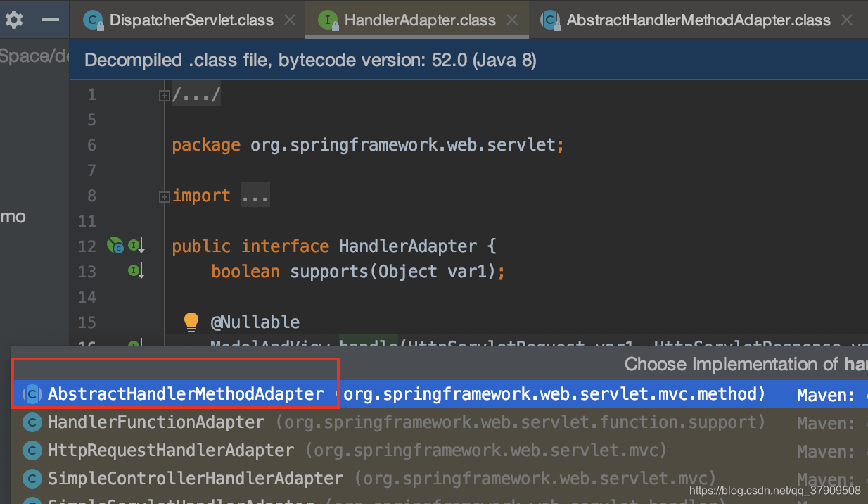Click the DispatcherServlet class file icon
The height and width of the screenshot is (504, 868).
pyautogui.click(x=93, y=20)
